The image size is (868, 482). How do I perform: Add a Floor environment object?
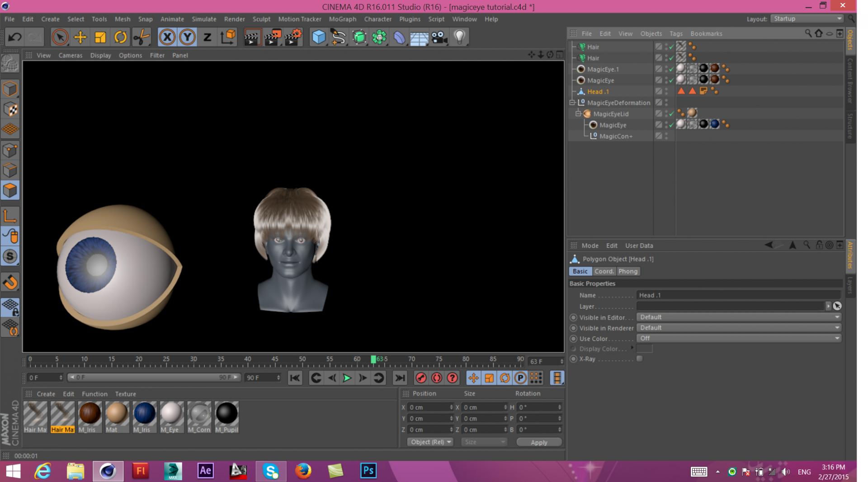[x=419, y=37]
